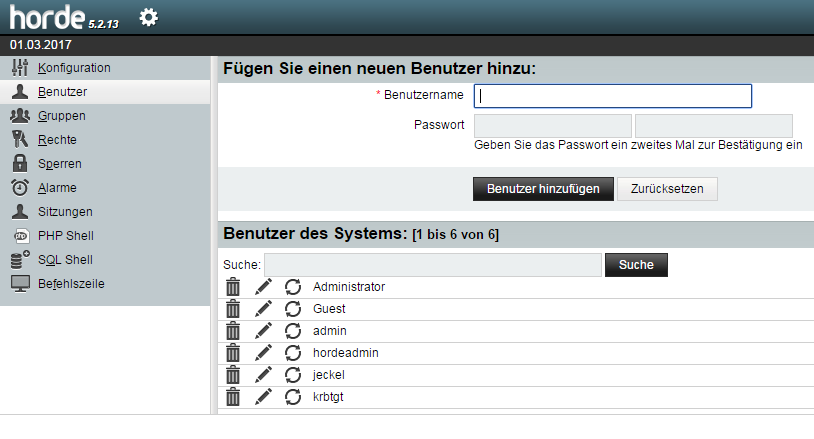The height and width of the screenshot is (439, 814).
Task: Click the Rechte keys icon
Action: (x=20, y=140)
